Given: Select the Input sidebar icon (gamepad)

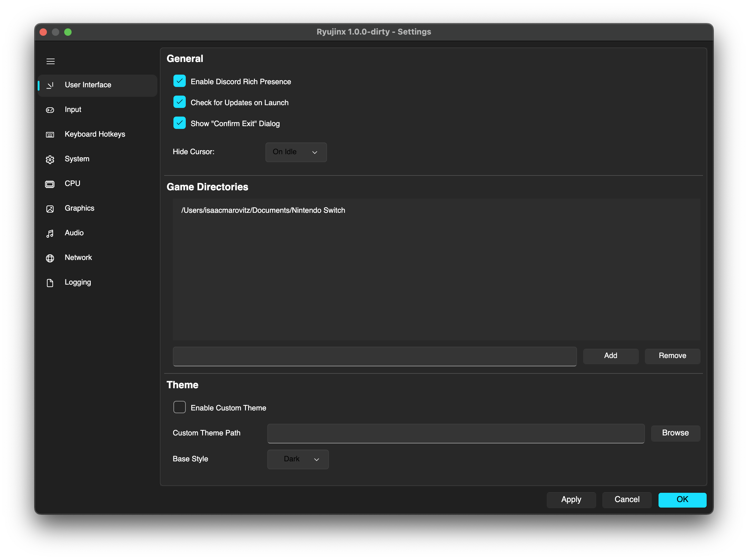Looking at the screenshot, I should [x=50, y=109].
